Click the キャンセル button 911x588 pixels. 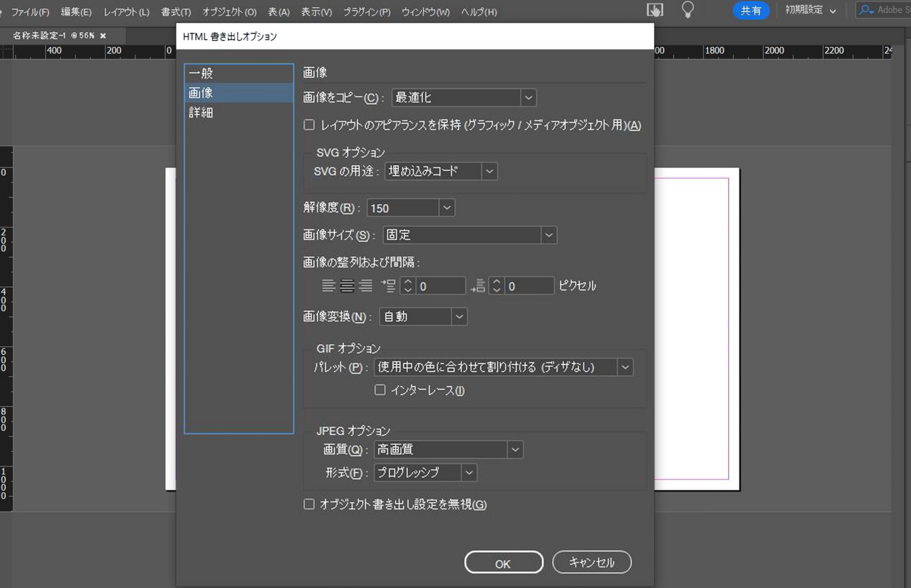(x=591, y=562)
